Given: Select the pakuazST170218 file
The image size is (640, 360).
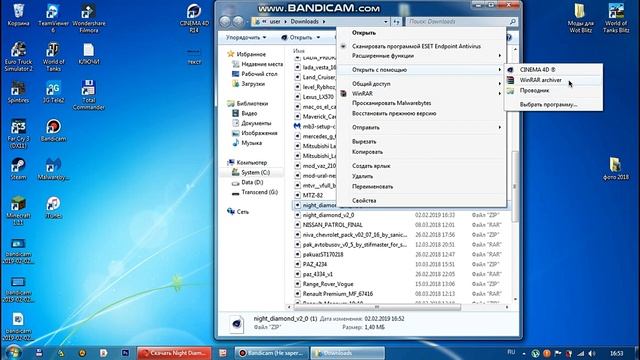Looking at the screenshot, I should 323,254.
